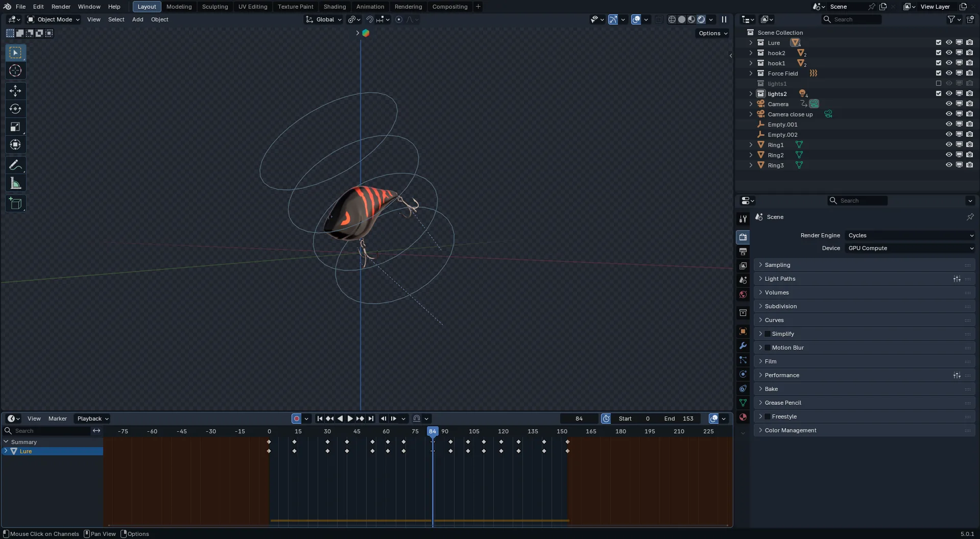This screenshot has width=980, height=539.
Task: Open the Object properties tab
Action: click(x=743, y=331)
